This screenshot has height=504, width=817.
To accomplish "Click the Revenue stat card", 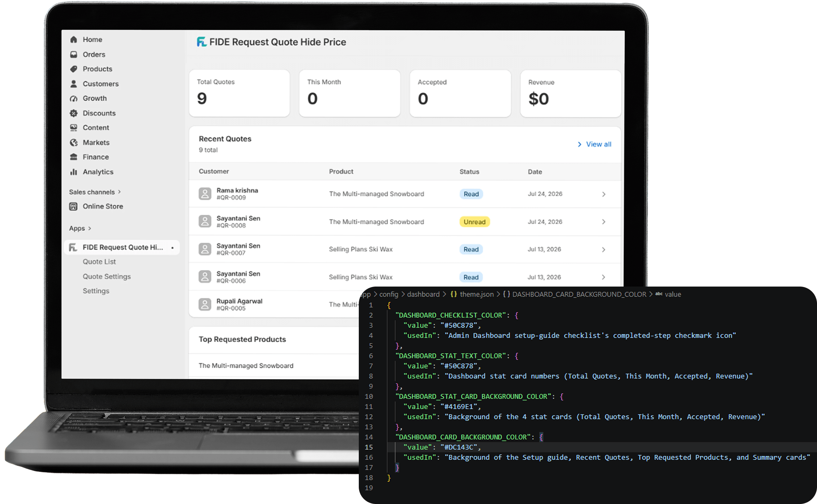I will [571, 93].
